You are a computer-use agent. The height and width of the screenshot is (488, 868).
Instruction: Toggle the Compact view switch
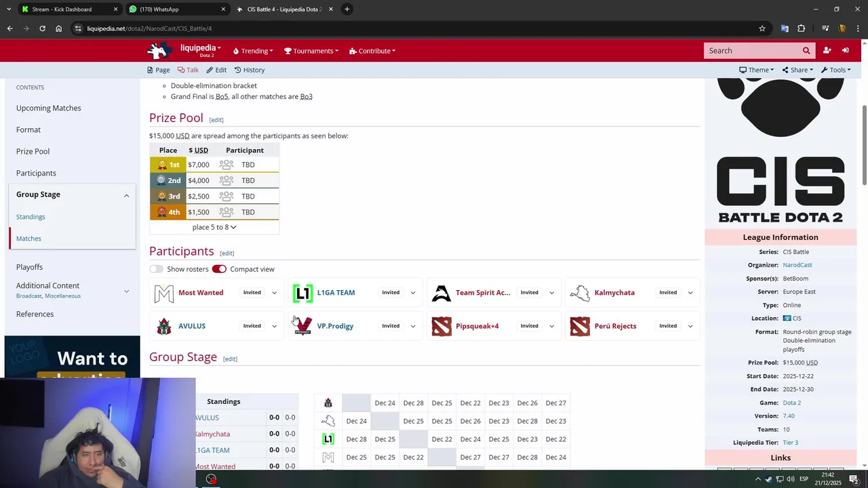pyautogui.click(x=219, y=269)
